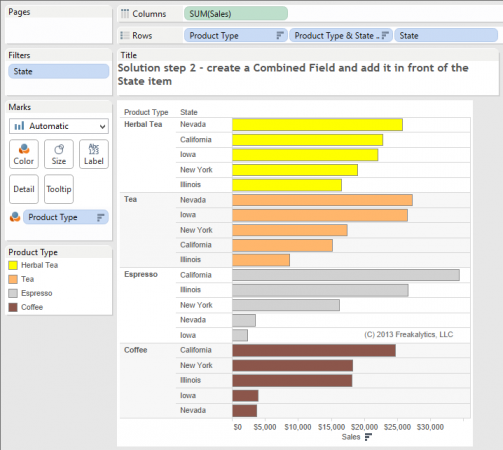Open the Color marks card

[24, 154]
